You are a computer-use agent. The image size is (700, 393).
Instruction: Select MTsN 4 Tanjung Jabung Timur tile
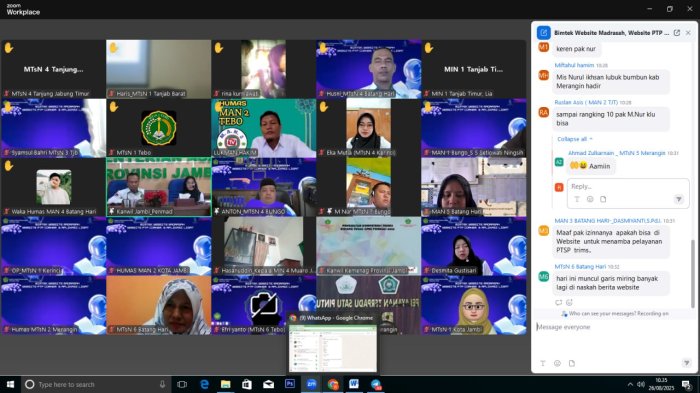pyautogui.click(x=54, y=69)
